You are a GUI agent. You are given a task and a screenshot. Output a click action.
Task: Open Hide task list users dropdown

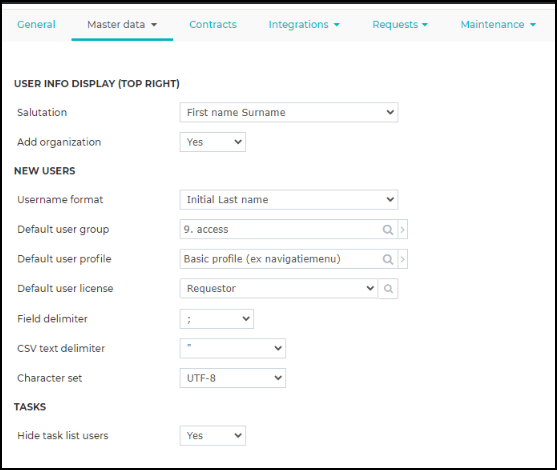coord(212,436)
